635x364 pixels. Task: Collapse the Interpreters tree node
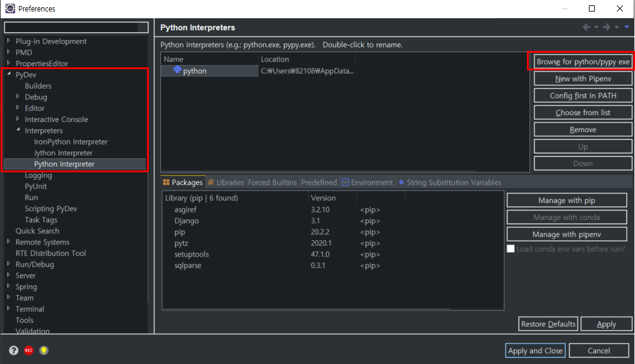pyautogui.click(x=18, y=130)
